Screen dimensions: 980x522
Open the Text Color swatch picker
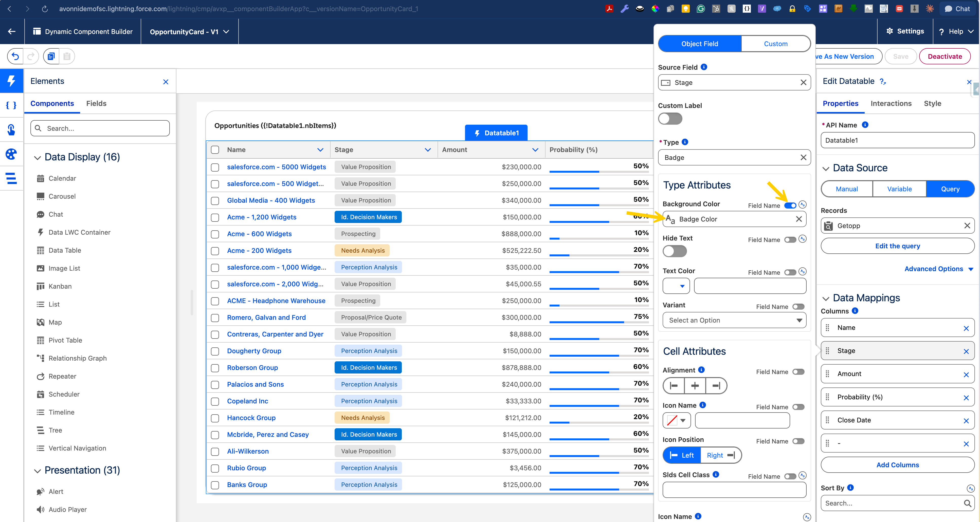(676, 286)
